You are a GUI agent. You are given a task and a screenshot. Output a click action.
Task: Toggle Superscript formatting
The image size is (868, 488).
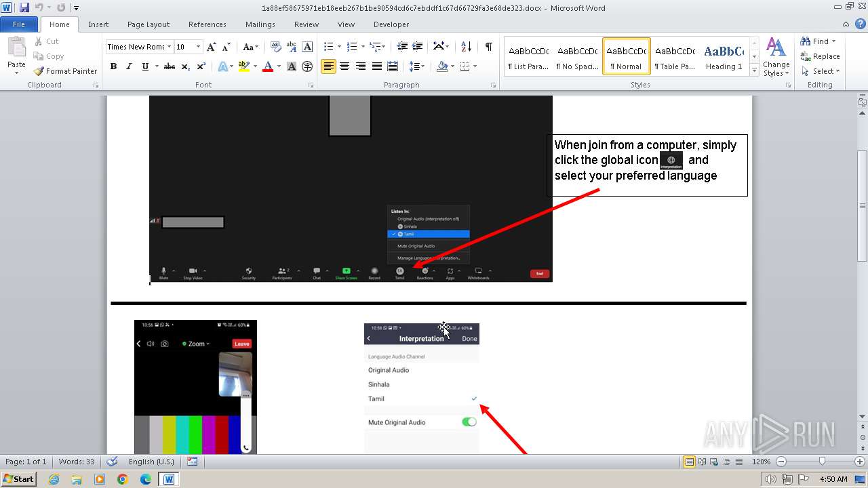(x=201, y=66)
